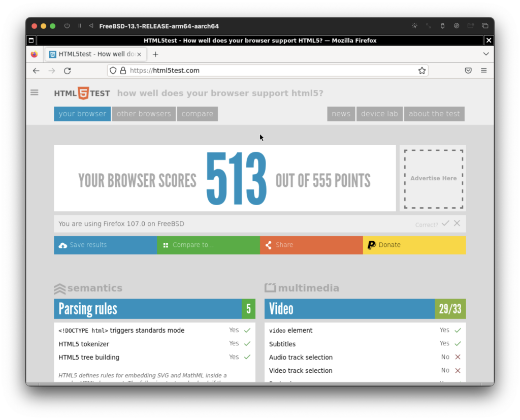Click the 'Subtitles' row
Image resolution: width=520 pixels, height=420 pixels.
(x=365, y=344)
